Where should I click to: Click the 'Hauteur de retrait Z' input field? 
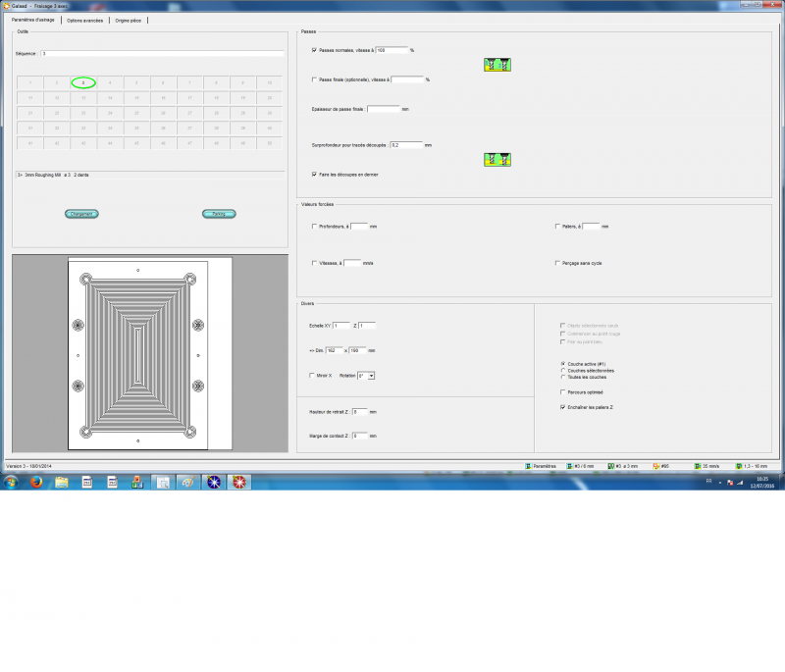pyautogui.click(x=358, y=412)
